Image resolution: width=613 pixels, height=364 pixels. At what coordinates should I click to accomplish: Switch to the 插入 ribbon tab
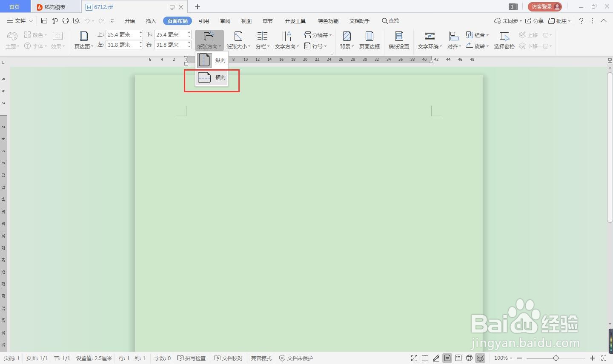(151, 20)
